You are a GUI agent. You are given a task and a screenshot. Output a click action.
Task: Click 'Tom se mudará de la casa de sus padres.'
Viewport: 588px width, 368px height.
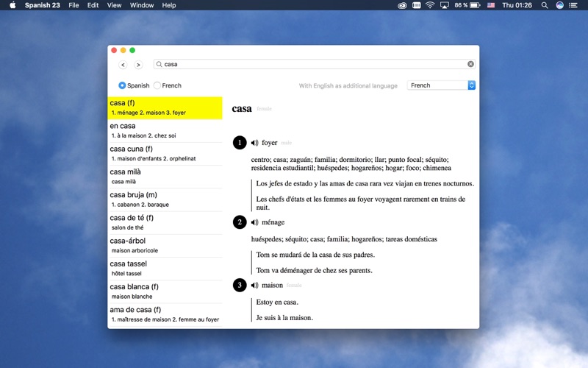(315, 255)
